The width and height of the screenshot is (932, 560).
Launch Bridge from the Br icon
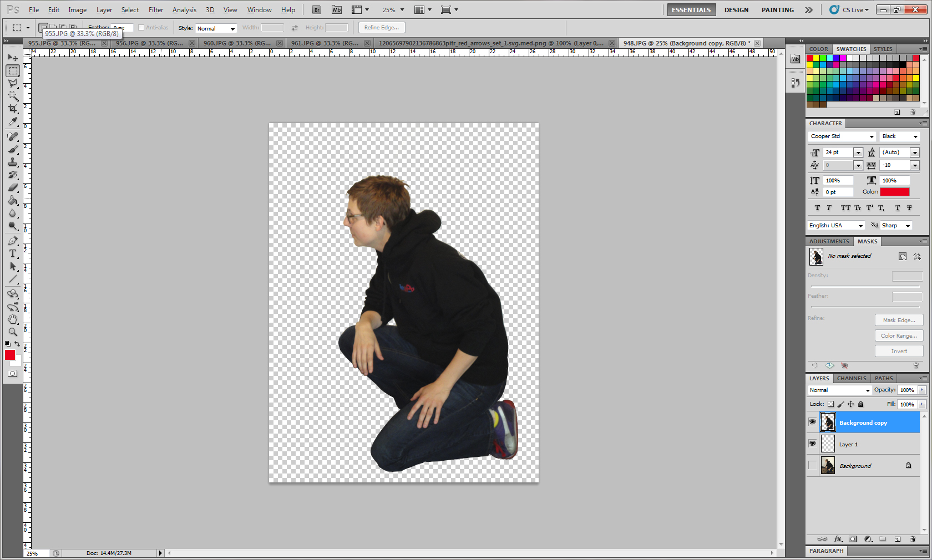coord(317,10)
